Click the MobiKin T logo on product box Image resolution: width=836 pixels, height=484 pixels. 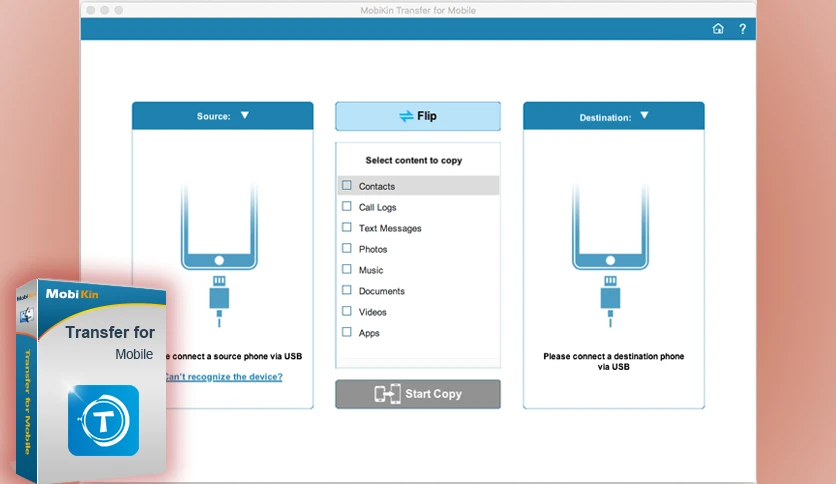click(x=103, y=421)
